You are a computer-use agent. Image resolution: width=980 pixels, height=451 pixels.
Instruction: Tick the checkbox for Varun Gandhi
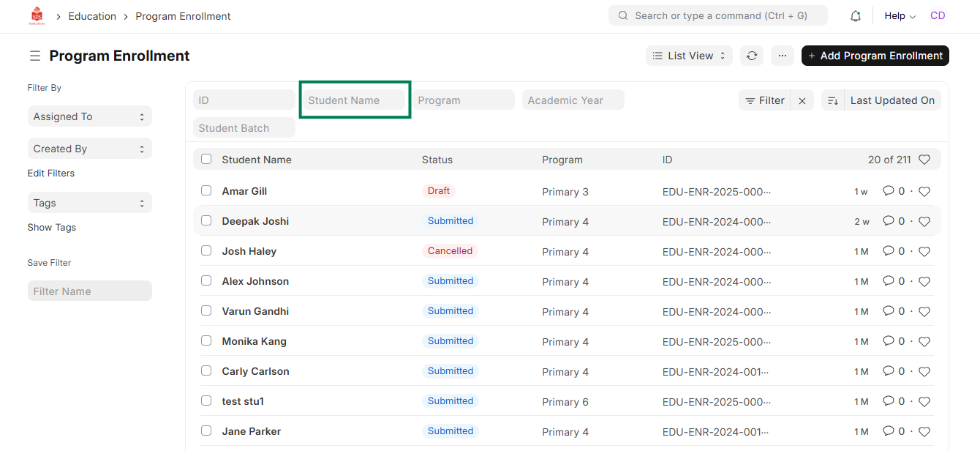(x=206, y=311)
